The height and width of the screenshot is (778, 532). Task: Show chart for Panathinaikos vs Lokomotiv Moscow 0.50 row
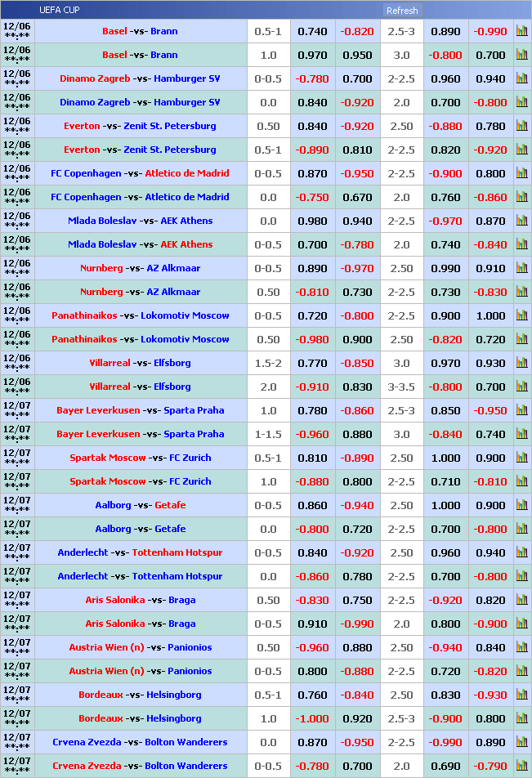pos(521,339)
